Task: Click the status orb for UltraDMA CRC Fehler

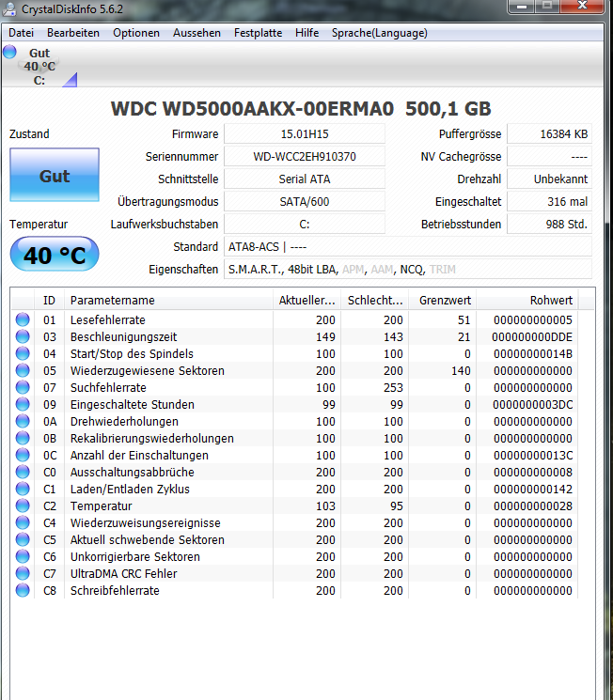Action: pos(23,574)
